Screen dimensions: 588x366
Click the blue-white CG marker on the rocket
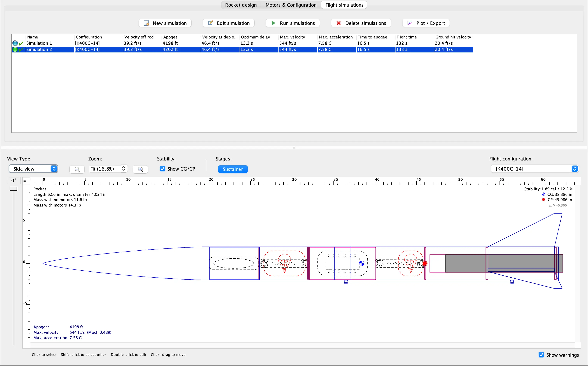(361, 263)
